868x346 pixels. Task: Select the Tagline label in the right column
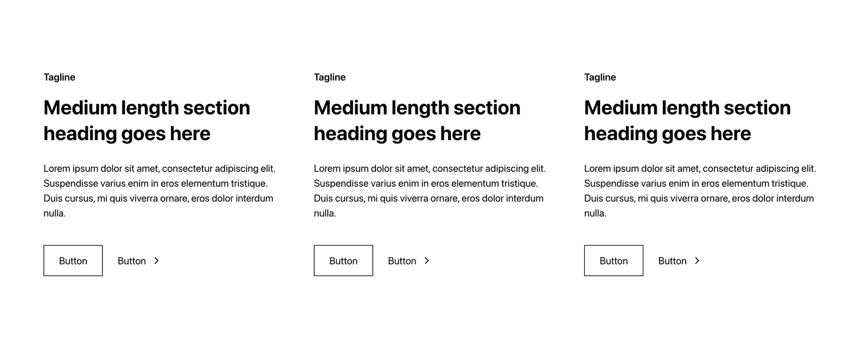click(599, 77)
